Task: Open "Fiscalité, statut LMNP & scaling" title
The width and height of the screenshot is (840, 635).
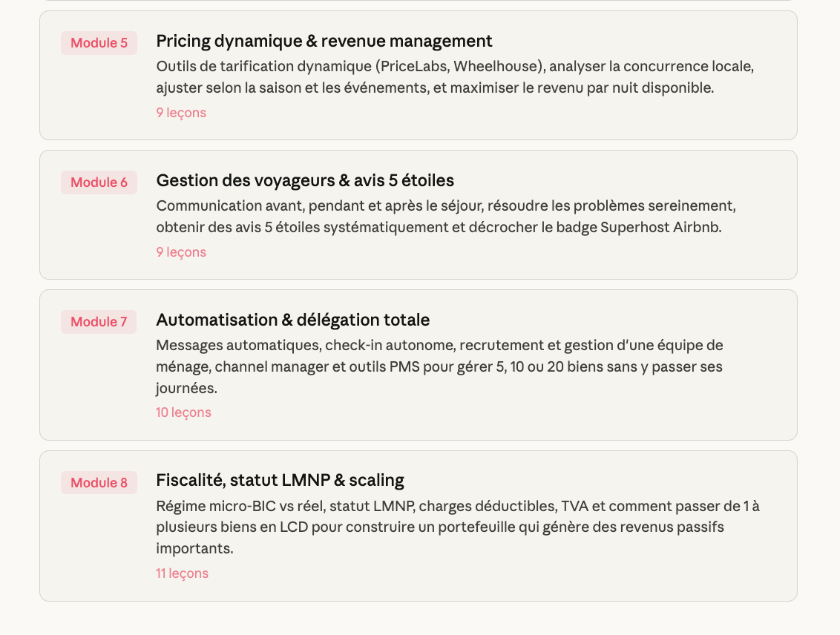Action: [x=280, y=481]
